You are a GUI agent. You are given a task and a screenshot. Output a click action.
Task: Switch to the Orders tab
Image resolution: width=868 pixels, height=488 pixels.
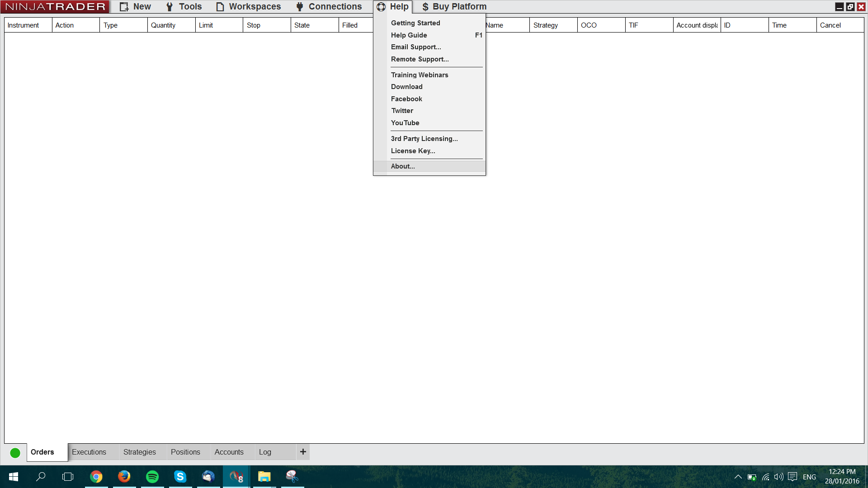coord(47,452)
